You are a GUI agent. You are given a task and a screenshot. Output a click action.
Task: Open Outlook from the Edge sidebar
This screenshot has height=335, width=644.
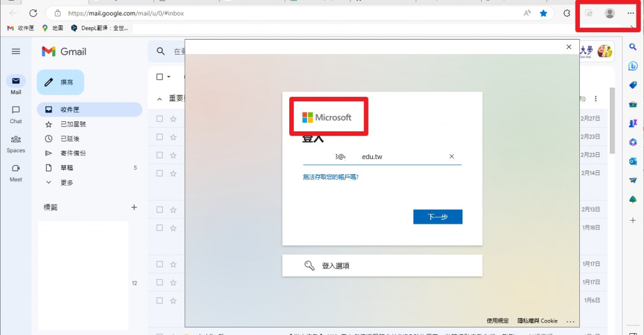tap(633, 161)
